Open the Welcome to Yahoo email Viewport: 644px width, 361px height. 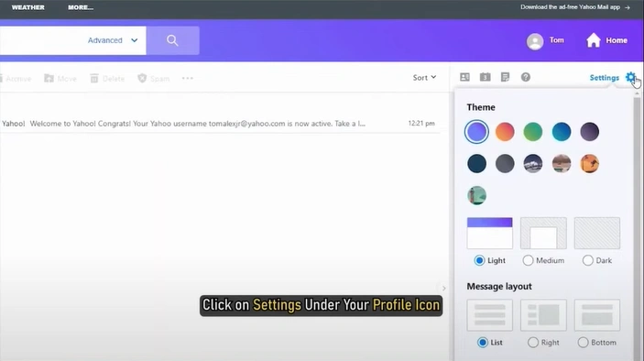pyautogui.click(x=220, y=123)
